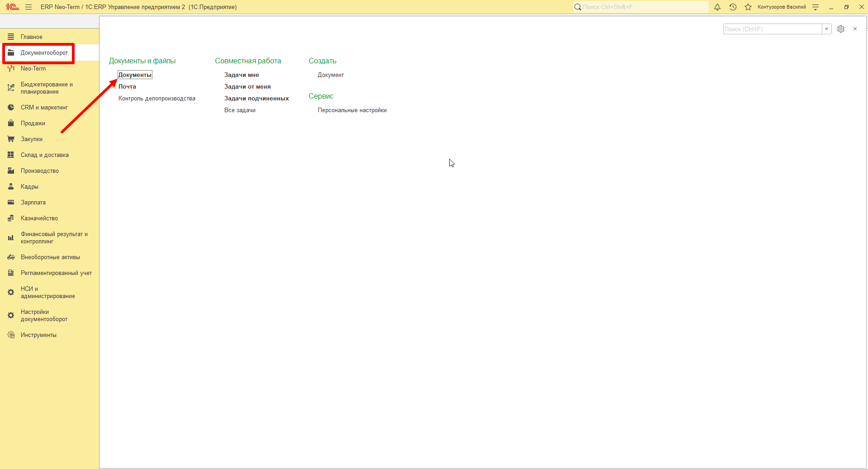Click the Казначейство coins icon
868x469 pixels.
click(11, 218)
